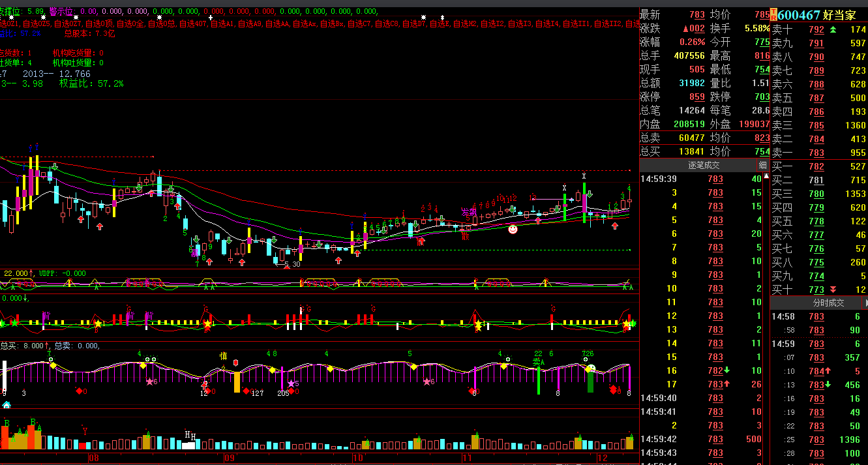Click the 量比 value 1.51
The image size is (868, 465).
tap(760, 83)
